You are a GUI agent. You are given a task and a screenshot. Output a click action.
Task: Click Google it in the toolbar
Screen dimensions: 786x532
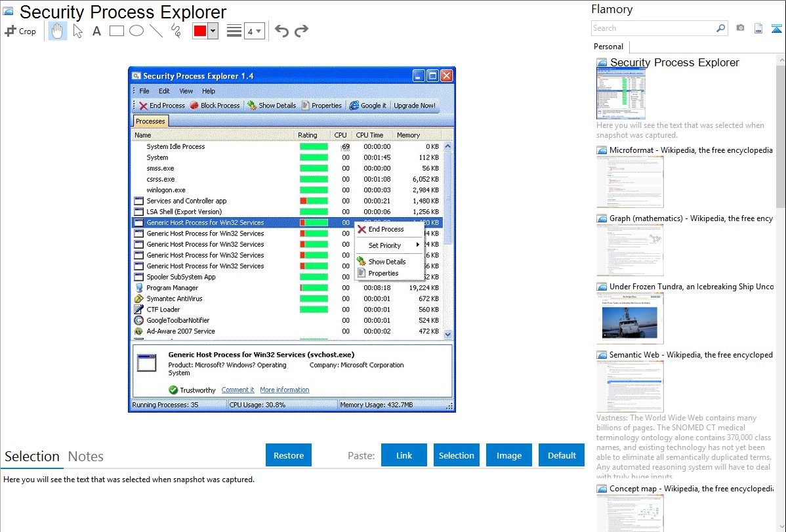tap(368, 106)
